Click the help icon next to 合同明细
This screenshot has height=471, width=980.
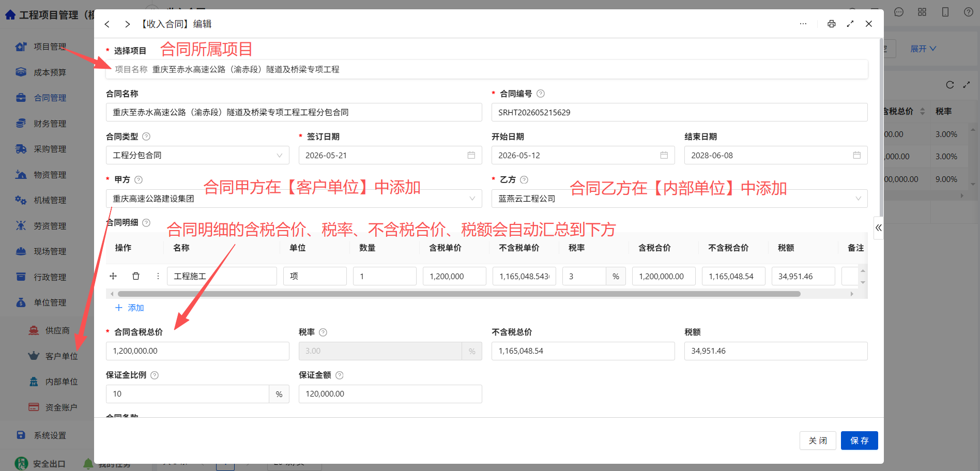[146, 223]
